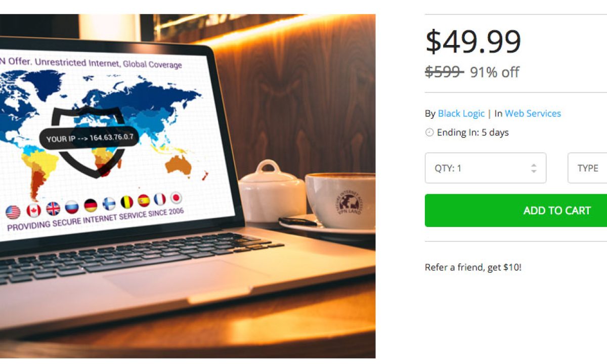Image resolution: width=607 pixels, height=364 pixels.
Task: Click the Canada flag icon
Action: pyautogui.click(x=33, y=210)
